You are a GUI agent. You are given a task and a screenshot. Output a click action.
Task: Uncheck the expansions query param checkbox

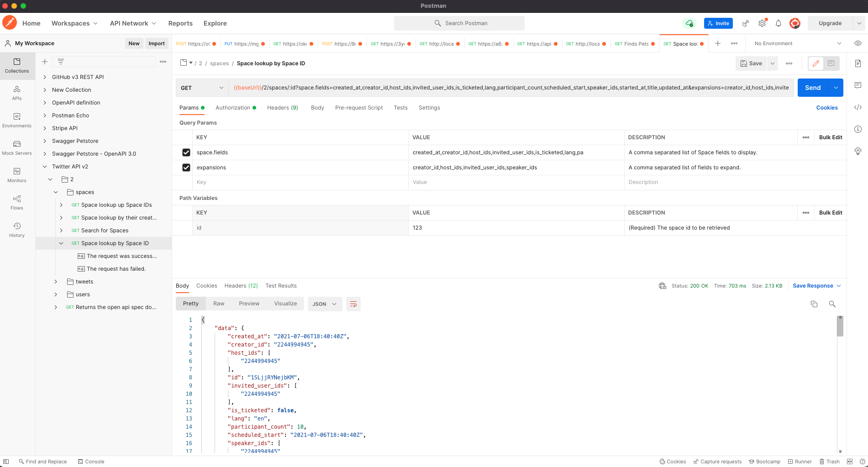pos(186,168)
